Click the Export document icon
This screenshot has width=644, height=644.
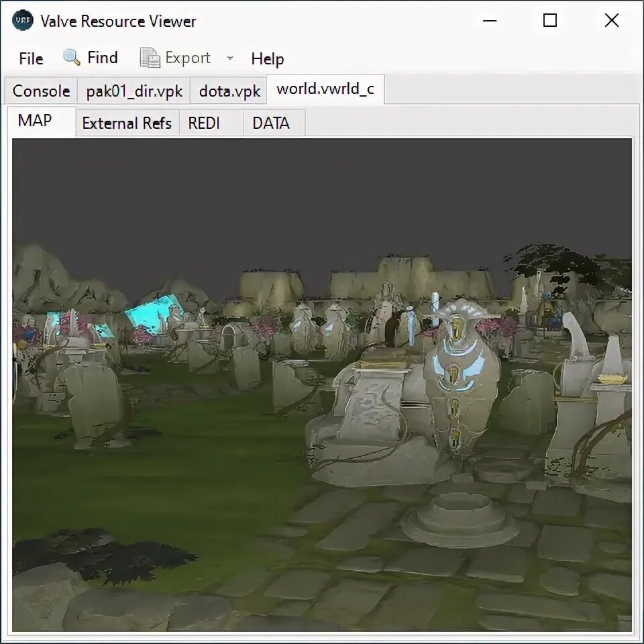point(150,58)
